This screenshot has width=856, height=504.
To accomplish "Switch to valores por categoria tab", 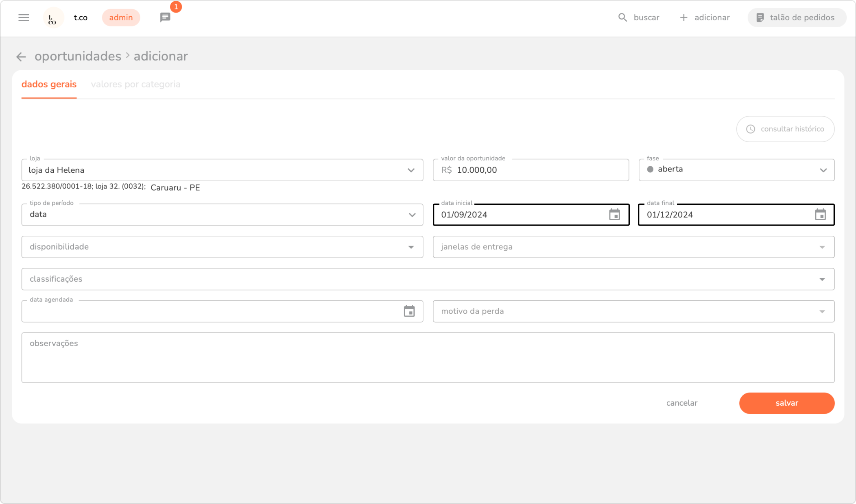I will point(135,84).
